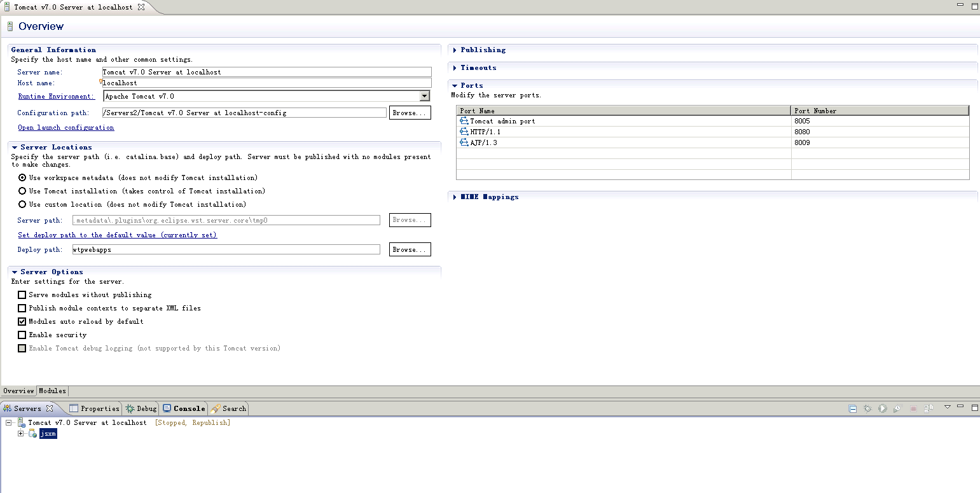Select port number 8080 cell

click(880, 132)
